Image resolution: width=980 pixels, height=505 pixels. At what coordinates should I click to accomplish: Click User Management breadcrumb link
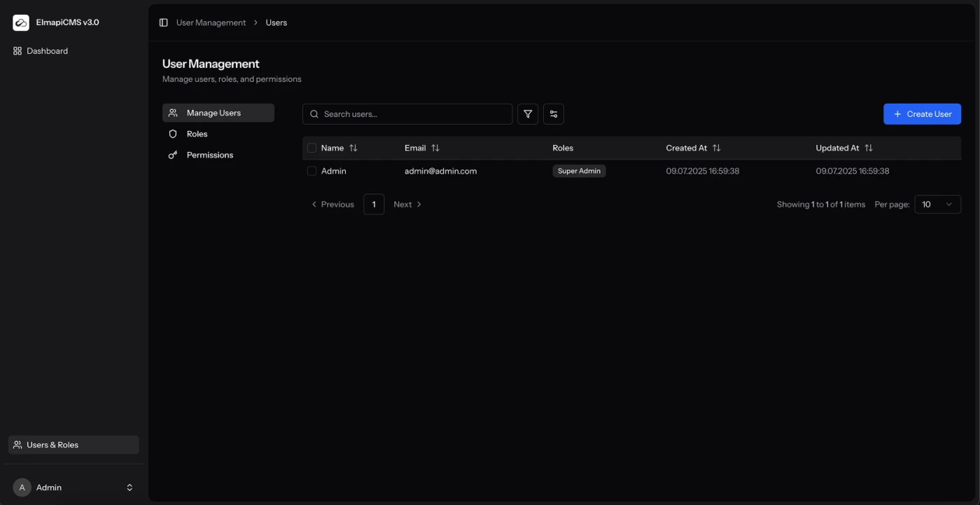[x=211, y=22]
